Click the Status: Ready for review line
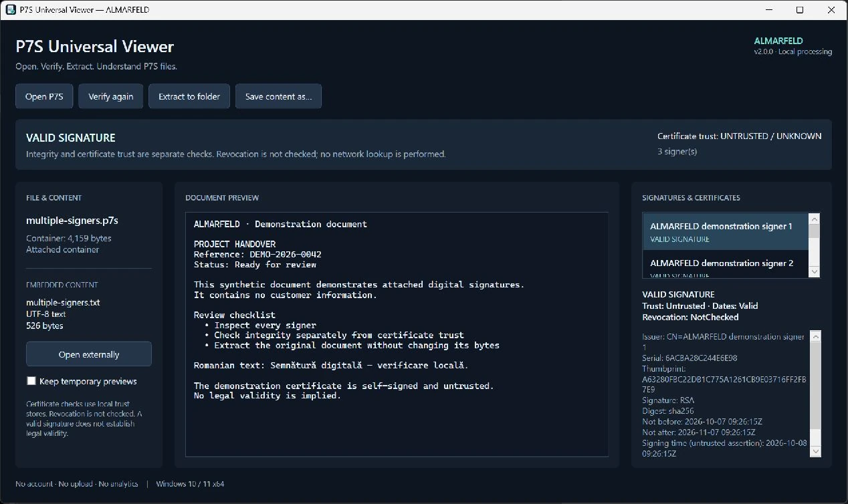Screen dimensions: 848x504 point(255,265)
